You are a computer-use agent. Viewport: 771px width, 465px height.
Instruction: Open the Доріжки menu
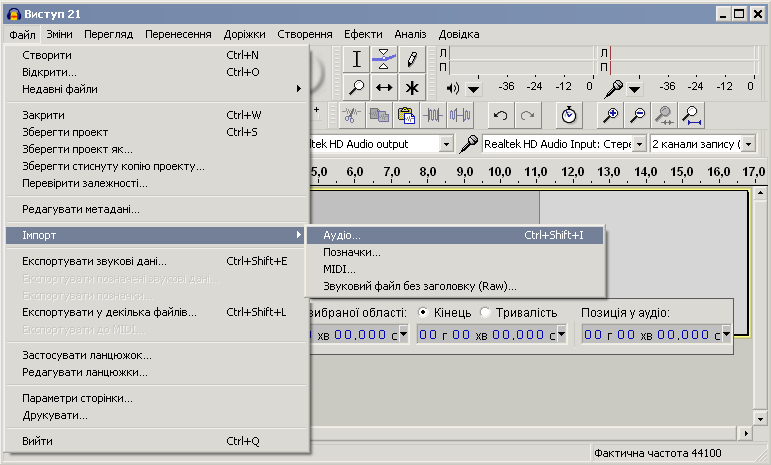coord(244,34)
